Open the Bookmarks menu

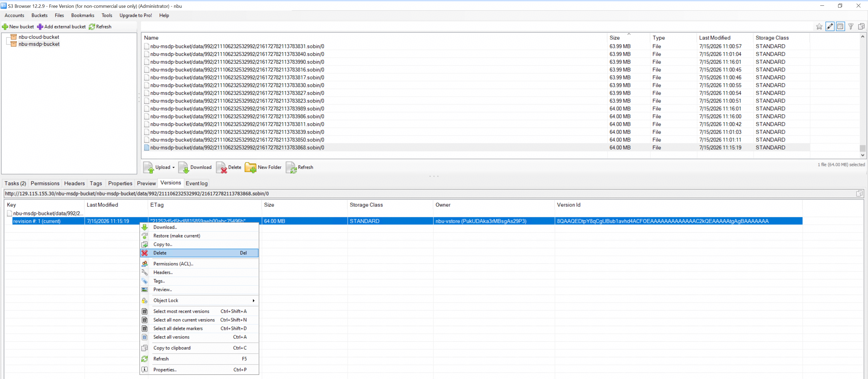click(x=83, y=16)
